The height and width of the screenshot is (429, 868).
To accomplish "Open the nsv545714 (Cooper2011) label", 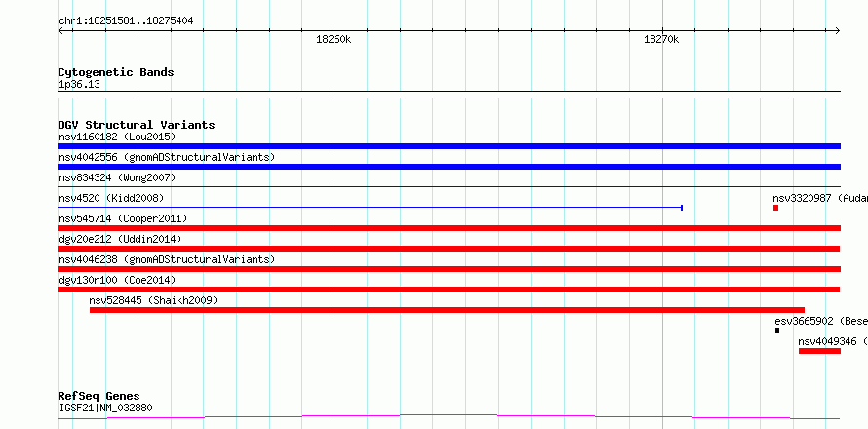I will [x=123, y=218].
